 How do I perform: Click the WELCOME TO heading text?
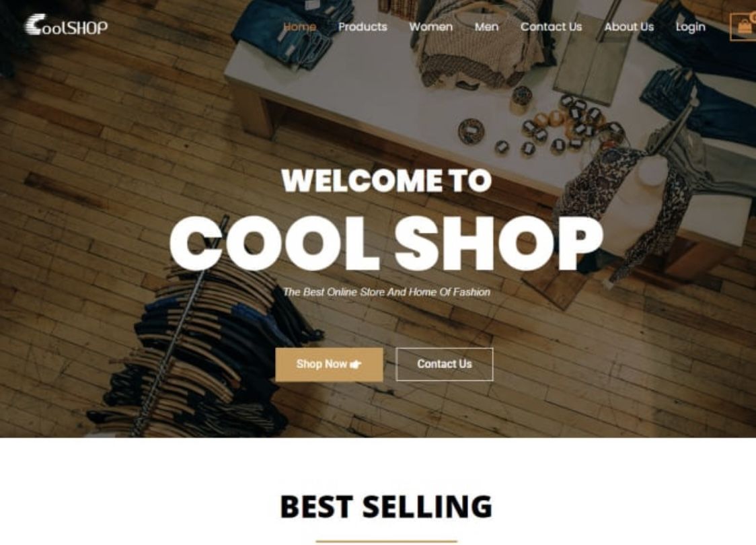(x=386, y=180)
